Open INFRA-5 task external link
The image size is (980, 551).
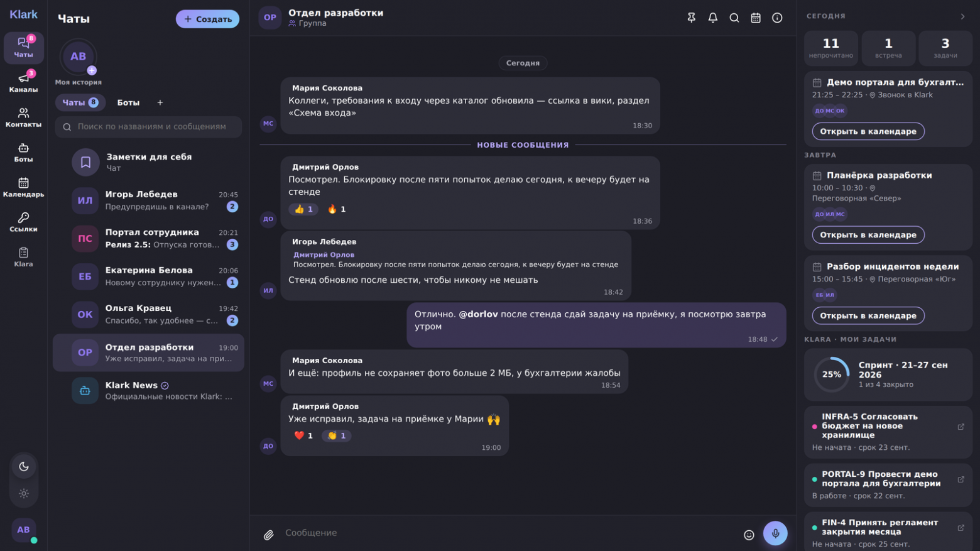click(x=961, y=427)
